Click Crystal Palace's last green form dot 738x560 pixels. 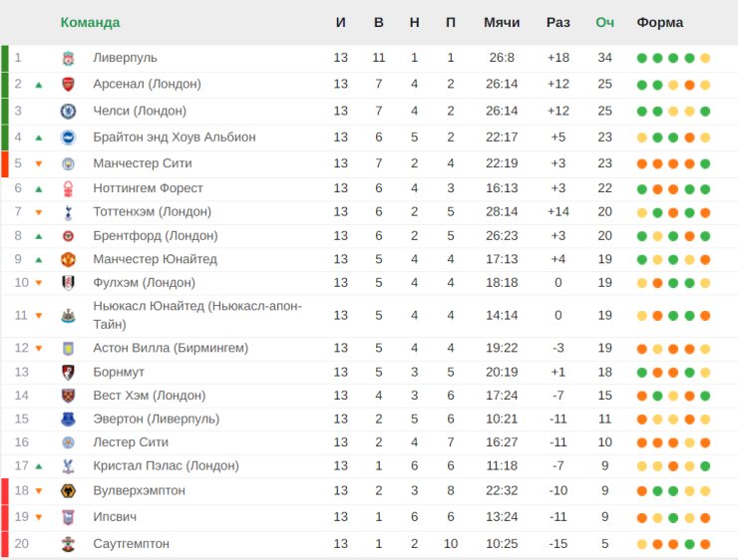tap(705, 466)
